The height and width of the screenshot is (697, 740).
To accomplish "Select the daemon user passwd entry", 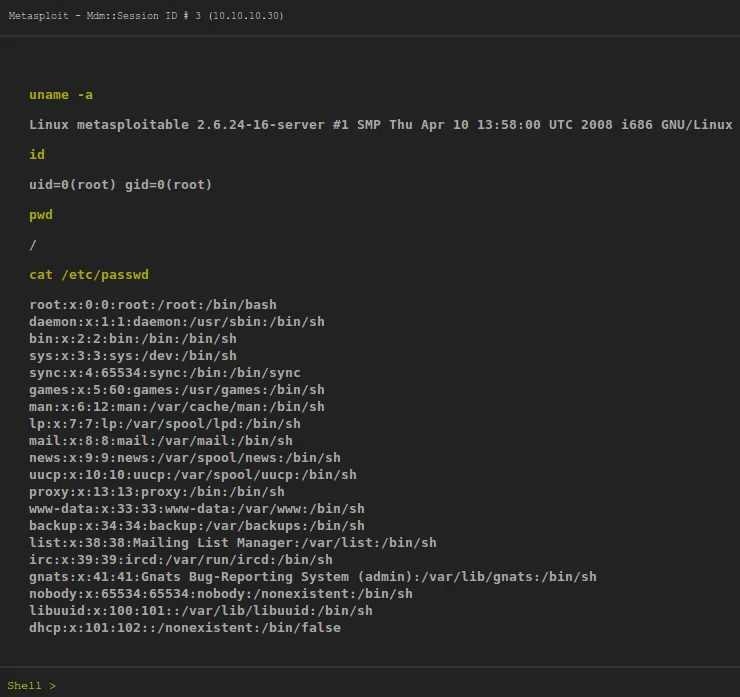I will (x=177, y=322).
